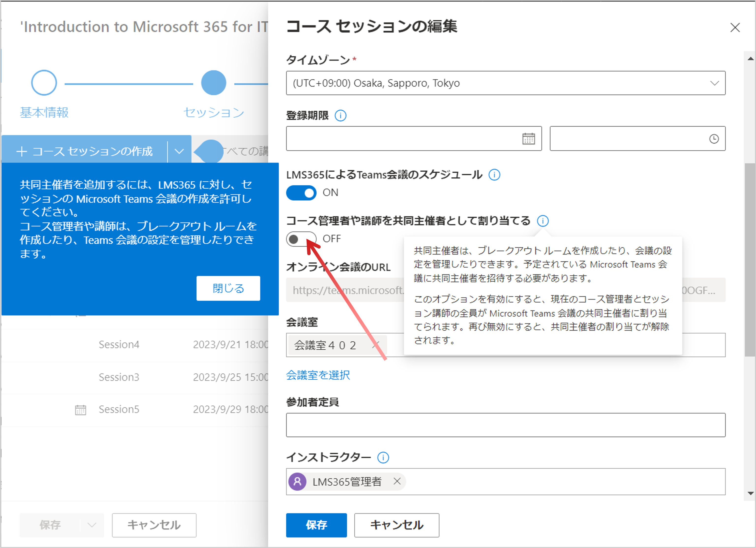Click the インストラクター info icon
The width and height of the screenshot is (756, 548).
(x=383, y=457)
